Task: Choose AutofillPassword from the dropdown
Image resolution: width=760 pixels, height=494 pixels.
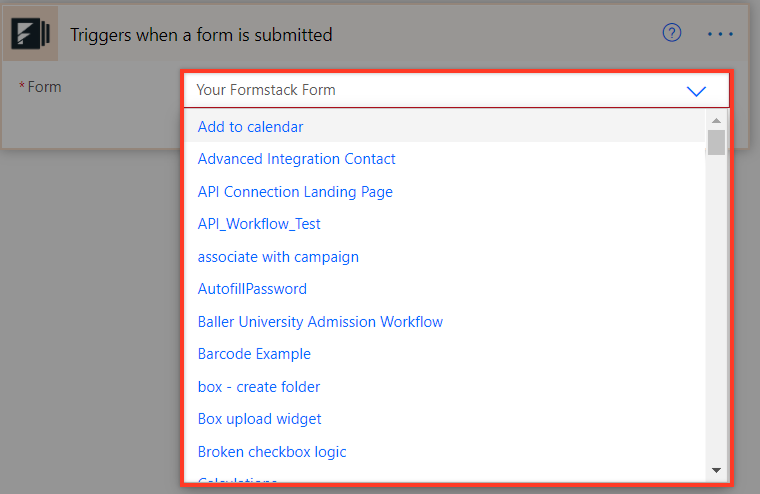Action: (252, 289)
